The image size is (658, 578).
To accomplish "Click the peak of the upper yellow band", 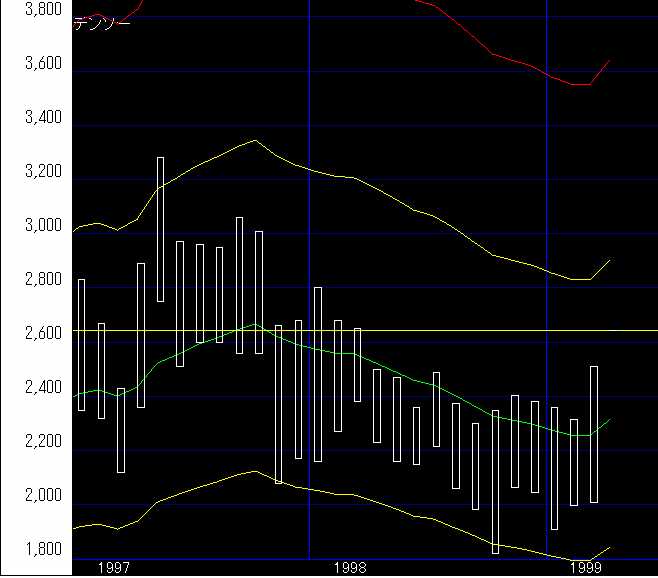I will [255, 140].
